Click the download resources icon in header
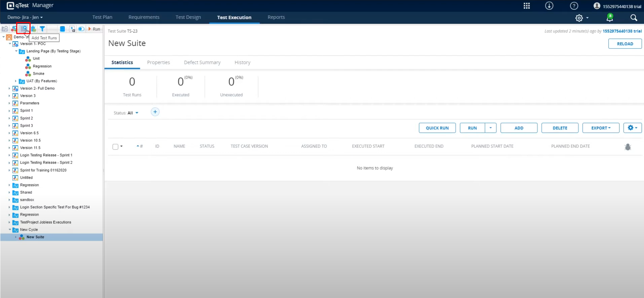The image size is (644, 298). tap(549, 6)
